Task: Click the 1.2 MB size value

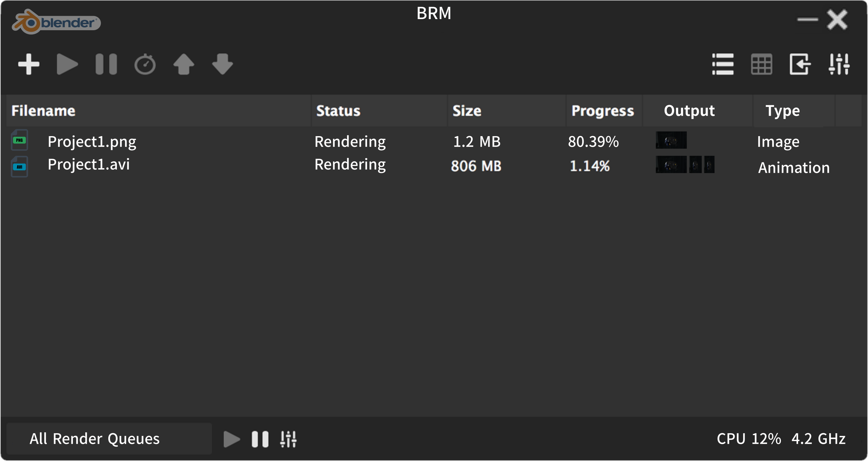Action: [x=477, y=142]
